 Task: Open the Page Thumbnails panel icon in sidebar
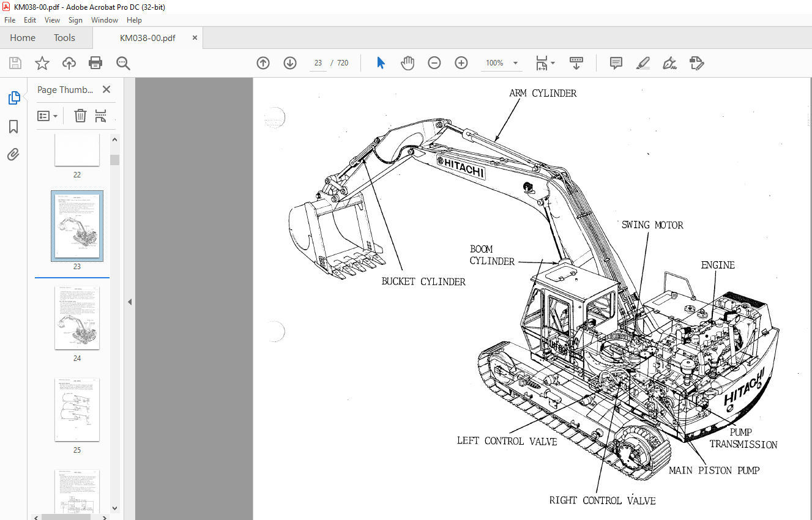coord(13,98)
